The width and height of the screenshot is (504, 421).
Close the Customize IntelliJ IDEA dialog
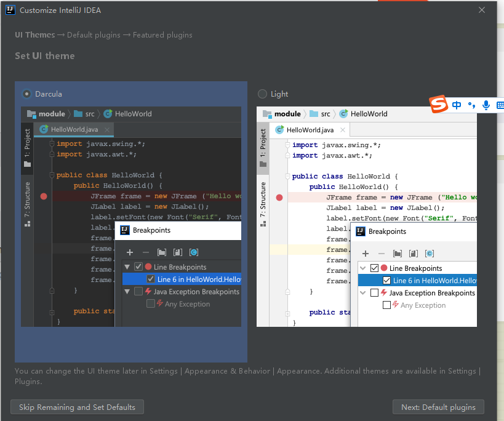pos(481,10)
